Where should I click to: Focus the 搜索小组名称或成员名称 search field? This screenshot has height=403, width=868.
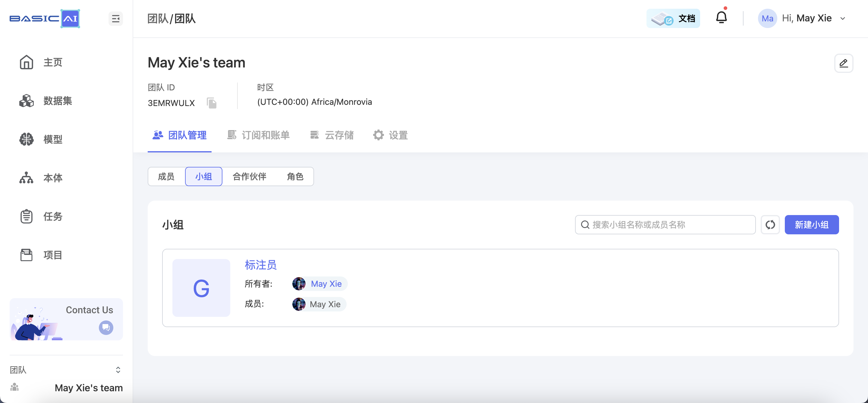(665, 225)
